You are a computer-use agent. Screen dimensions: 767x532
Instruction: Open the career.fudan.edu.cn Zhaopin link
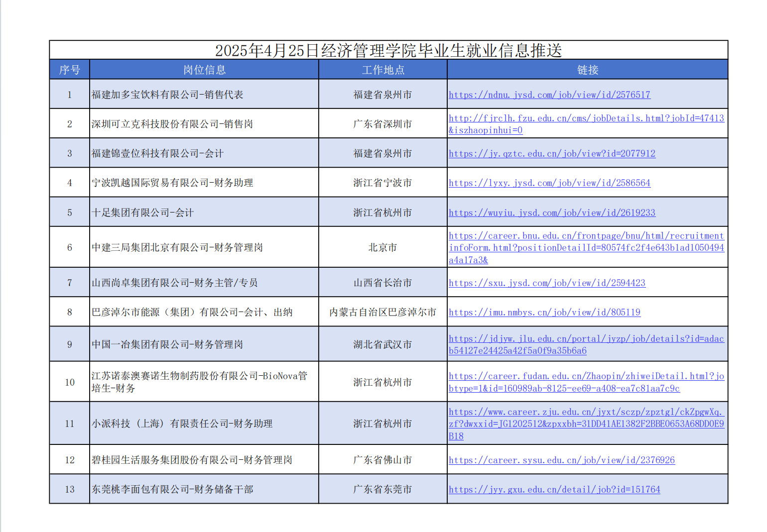586,376
